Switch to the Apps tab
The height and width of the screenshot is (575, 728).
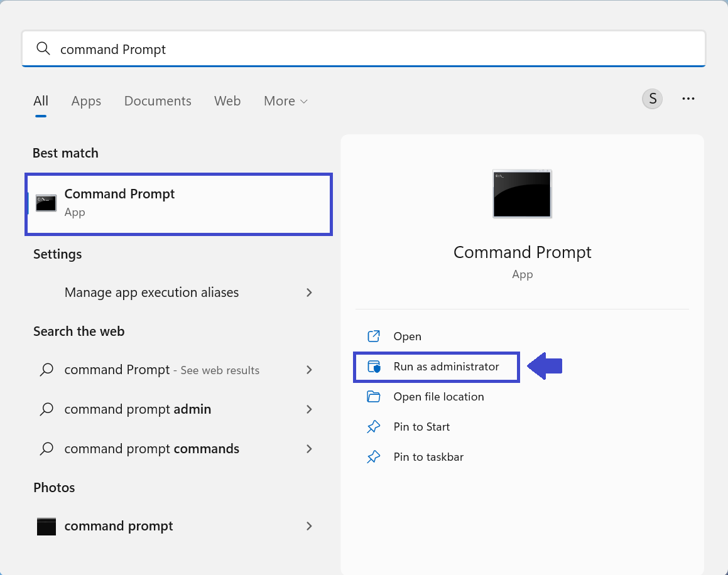(86, 101)
